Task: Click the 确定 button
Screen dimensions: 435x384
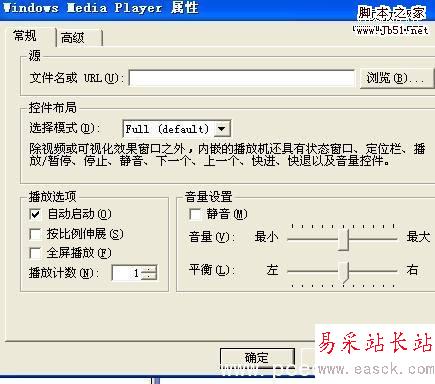Action: 257,358
